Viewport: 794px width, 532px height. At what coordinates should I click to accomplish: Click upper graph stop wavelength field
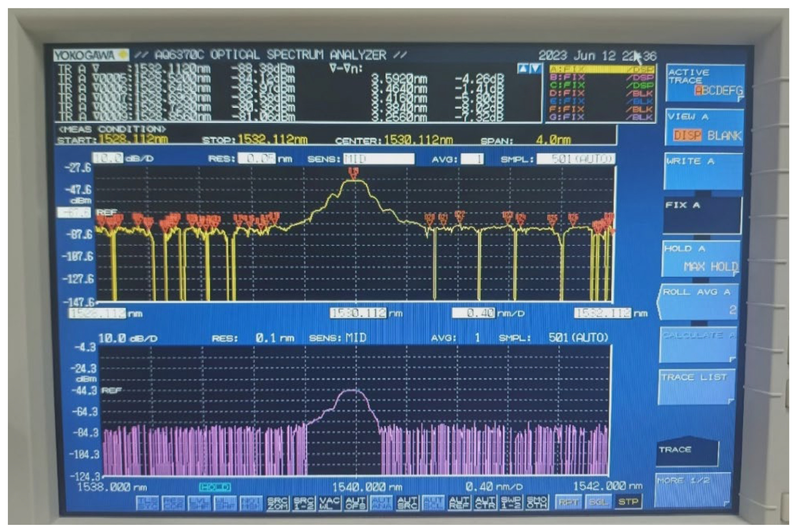[603, 313]
